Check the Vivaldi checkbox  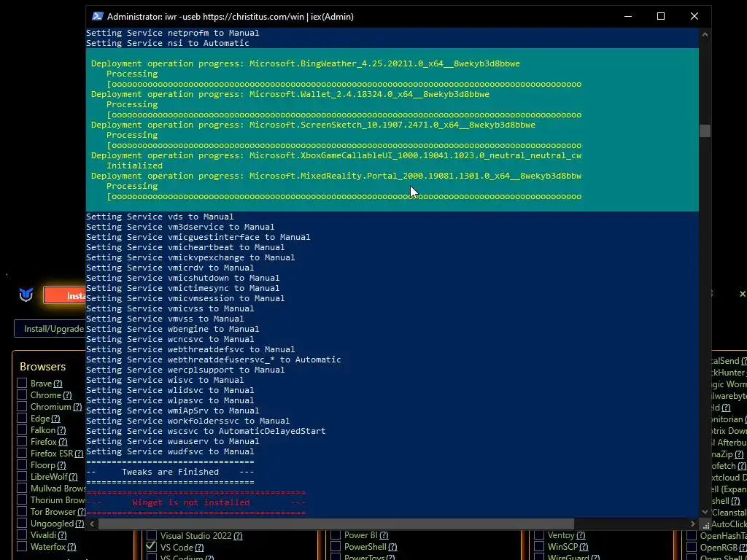[x=22, y=534]
